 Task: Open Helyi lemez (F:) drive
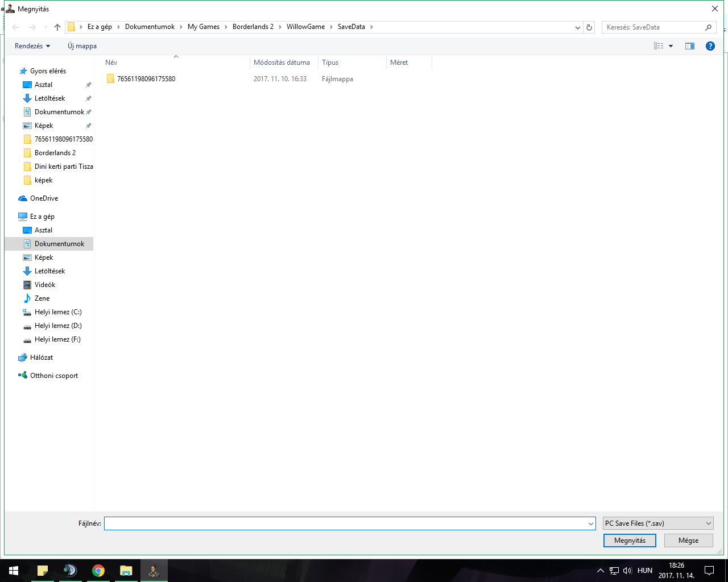(57, 339)
